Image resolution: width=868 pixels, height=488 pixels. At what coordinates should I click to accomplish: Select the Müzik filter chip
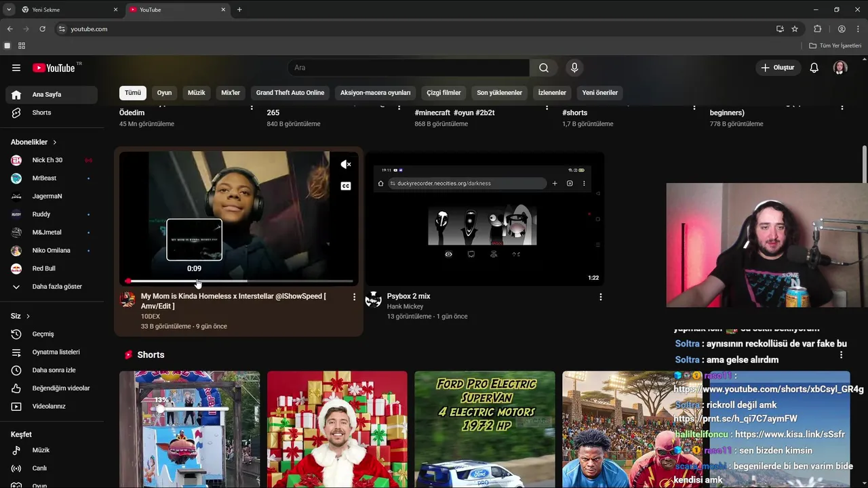196,93
